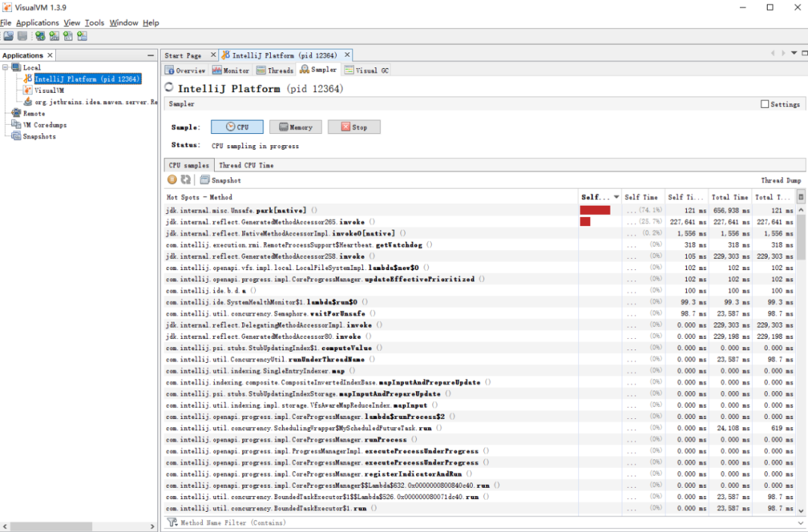Click the Load snapshot toolbar icon
This screenshot has height=532, width=808.
tap(9, 36)
